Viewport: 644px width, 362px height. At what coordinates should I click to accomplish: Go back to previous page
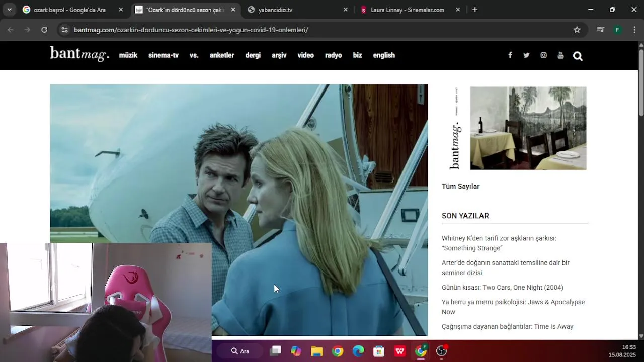[x=11, y=30]
